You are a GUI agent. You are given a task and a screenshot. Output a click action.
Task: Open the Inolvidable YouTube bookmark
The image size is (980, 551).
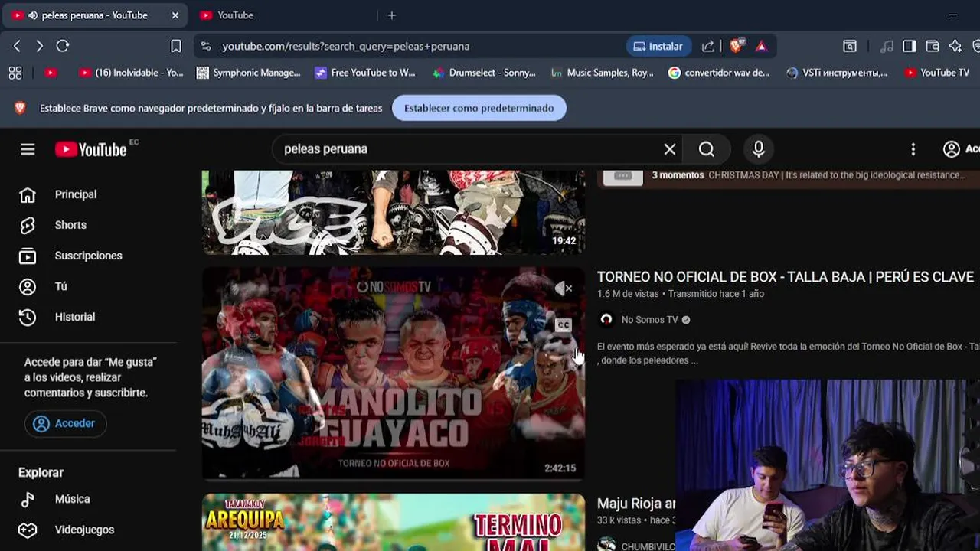pyautogui.click(x=131, y=73)
